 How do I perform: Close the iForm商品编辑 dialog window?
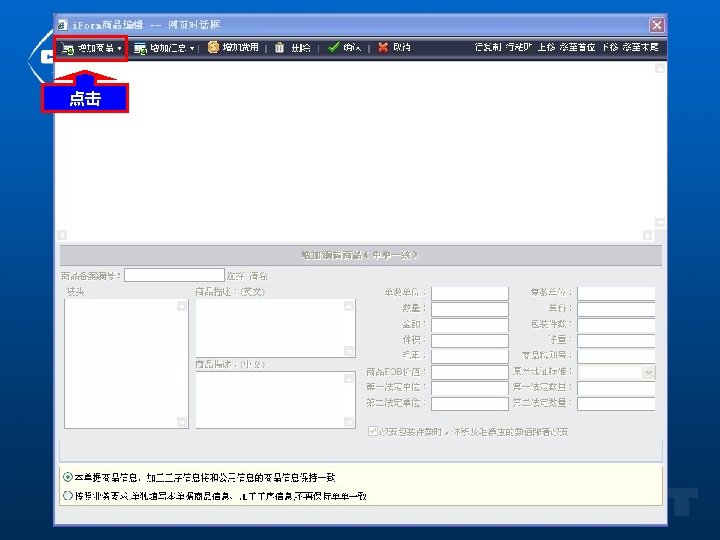pyautogui.click(x=657, y=25)
